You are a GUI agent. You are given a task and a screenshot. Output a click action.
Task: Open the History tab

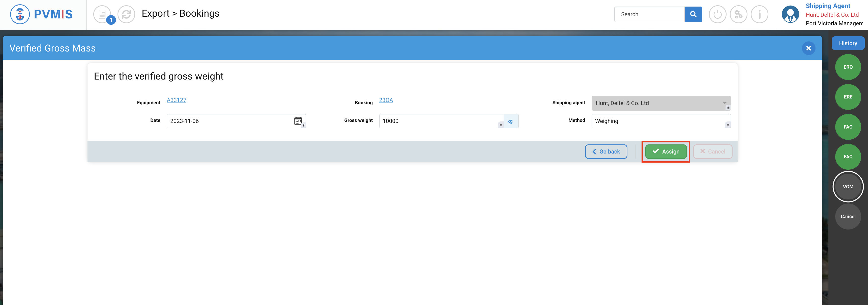(x=847, y=43)
